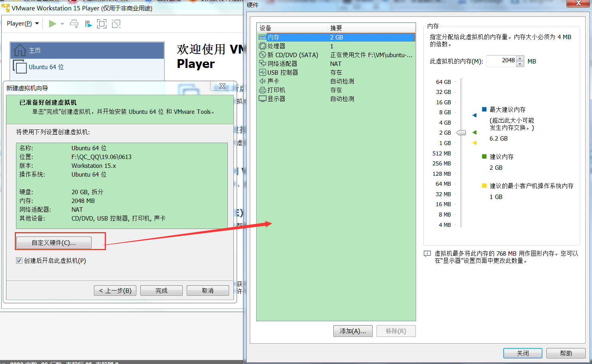592x364 pixels.
Task: Toggle 创建后开启此虚拟机 checkbox
Action: click(19, 261)
